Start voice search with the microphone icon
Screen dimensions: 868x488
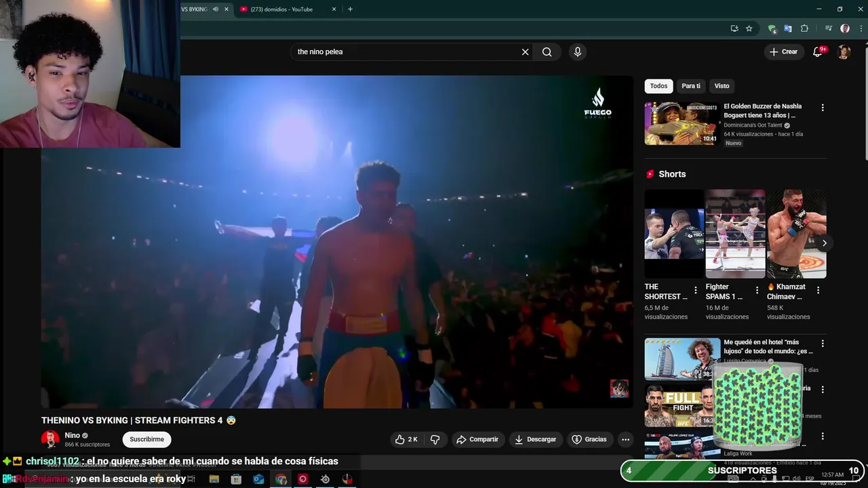tap(577, 52)
